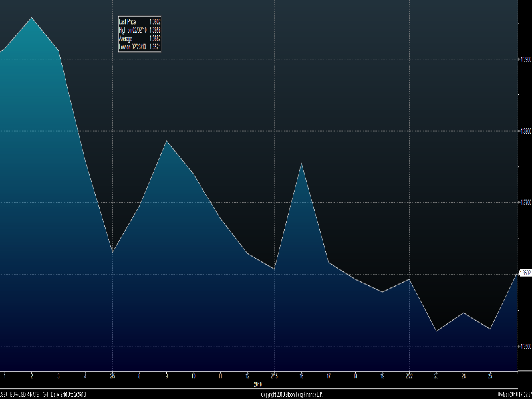The width and height of the screenshot is (532, 399).
Task: Click the 2010 year label below axis
Action: 258,385
